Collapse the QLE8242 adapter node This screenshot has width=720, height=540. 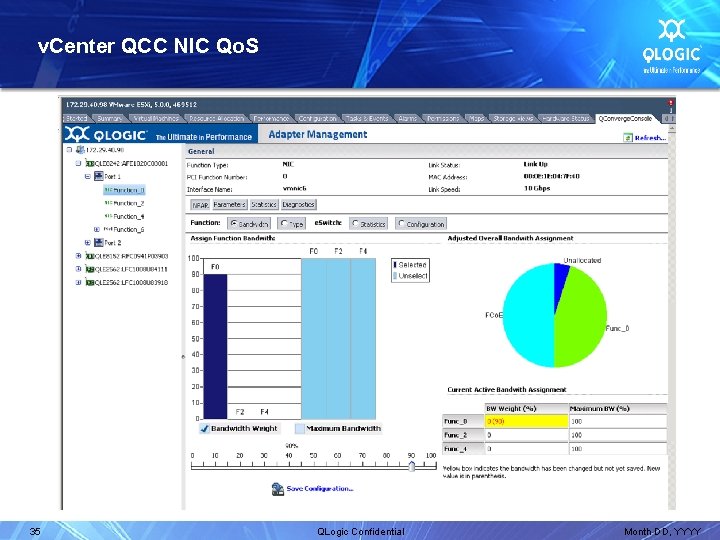78,163
